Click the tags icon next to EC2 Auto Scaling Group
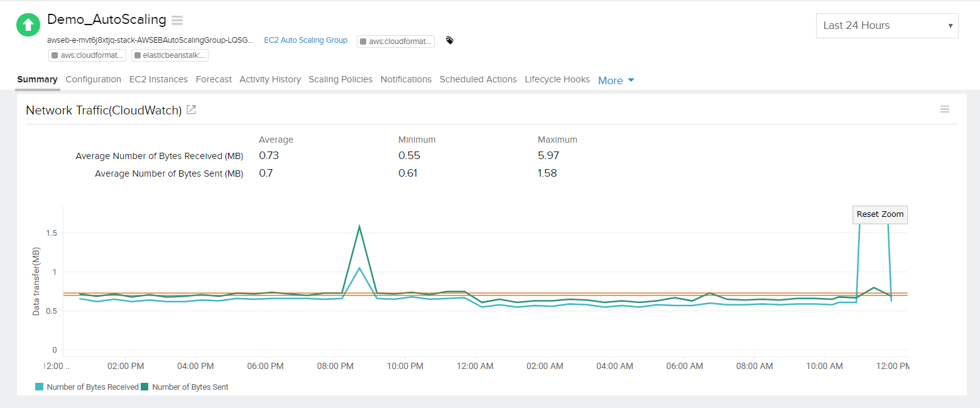Viewport: 980px width, 408px height. pyautogui.click(x=450, y=40)
